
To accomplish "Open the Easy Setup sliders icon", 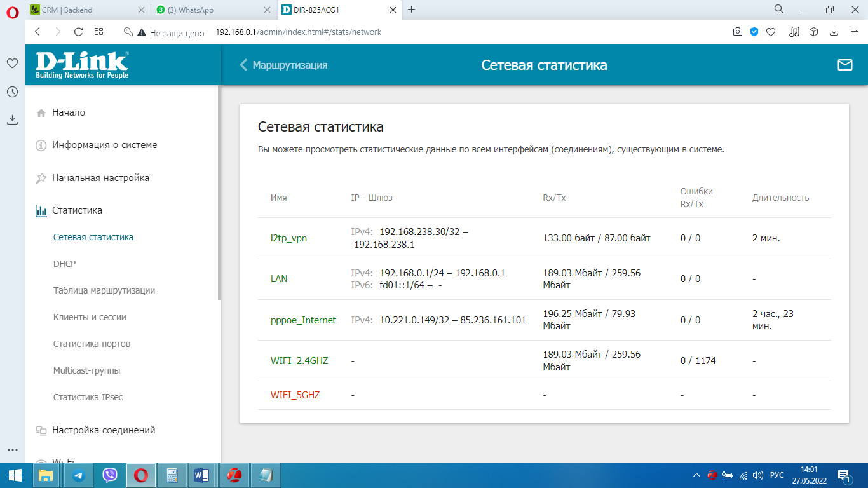I will (x=855, y=32).
